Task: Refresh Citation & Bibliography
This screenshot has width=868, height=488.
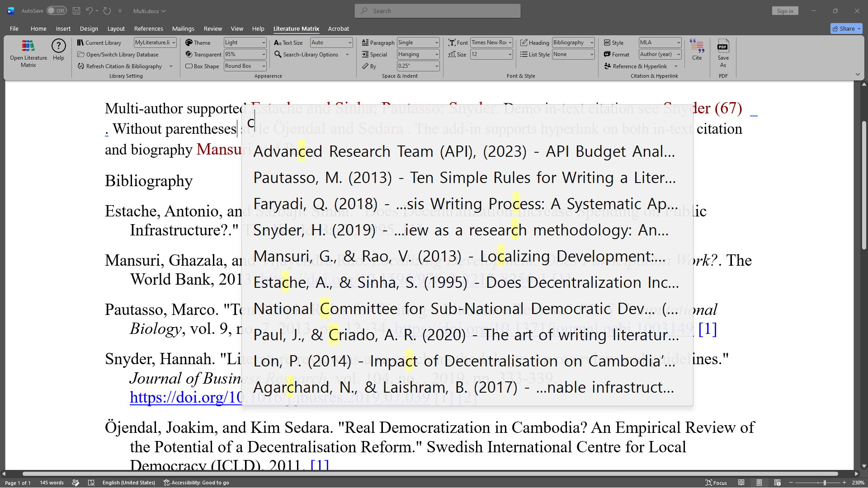Action: 119,66
